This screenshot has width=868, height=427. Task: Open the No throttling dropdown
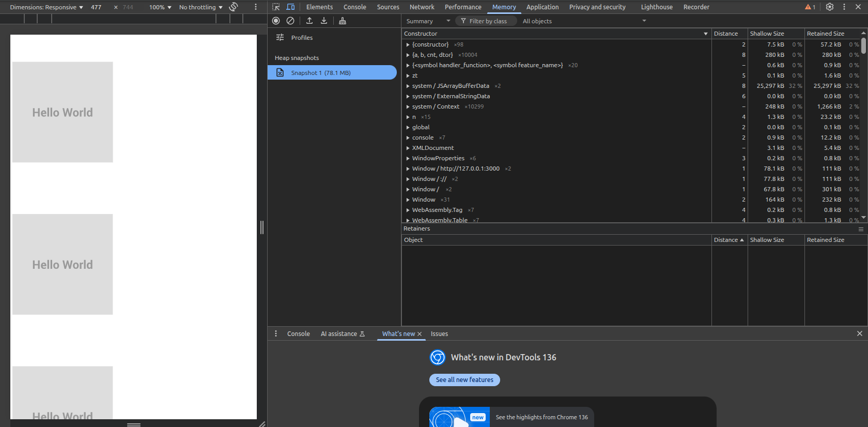pyautogui.click(x=201, y=7)
